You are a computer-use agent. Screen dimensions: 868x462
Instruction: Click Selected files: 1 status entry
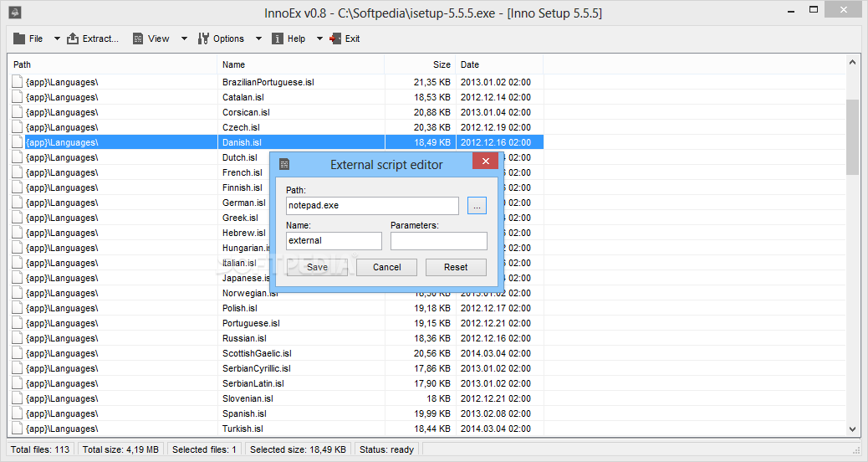pos(204,449)
